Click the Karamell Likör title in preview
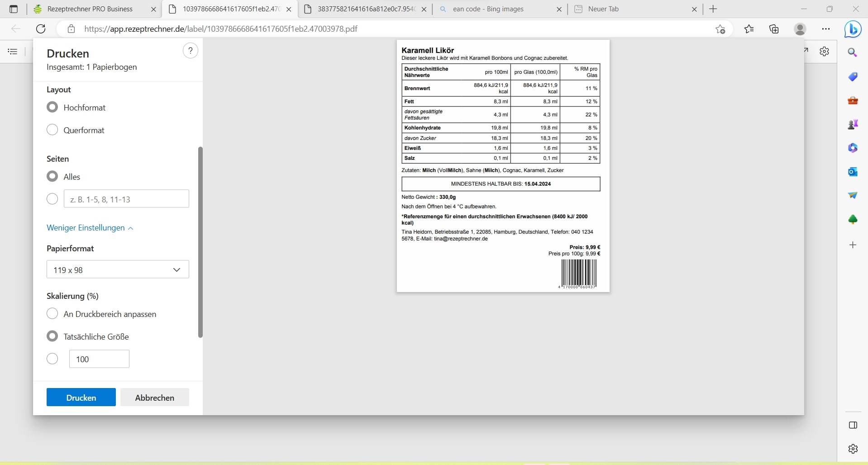Screen dimensions: 868x465 pyautogui.click(x=428, y=50)
